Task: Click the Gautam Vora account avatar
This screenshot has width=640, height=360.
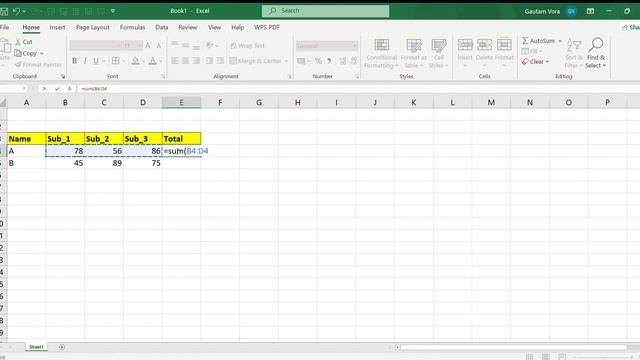Action: (571, 11)
